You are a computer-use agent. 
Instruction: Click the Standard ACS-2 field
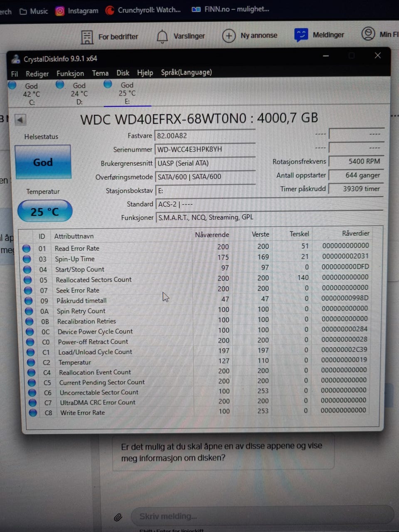[269, 204]
